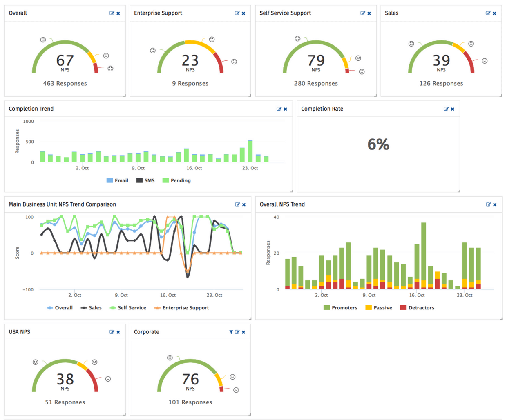
Task: Toggle Self Service line in comparison legend
Action: coord(128,308)
